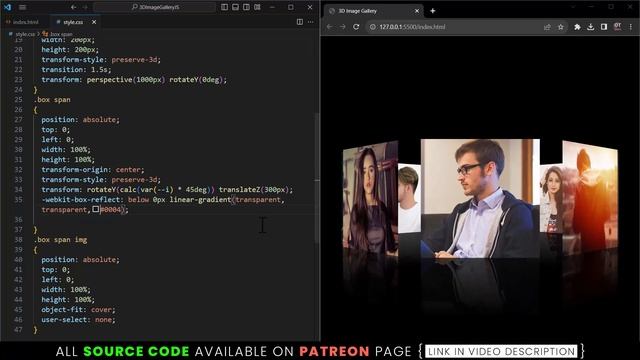Viewport: 640px width, 360px height.
Task: Click the code line 'transition: 1.5s;'
Action: click(x=76, y=69)
